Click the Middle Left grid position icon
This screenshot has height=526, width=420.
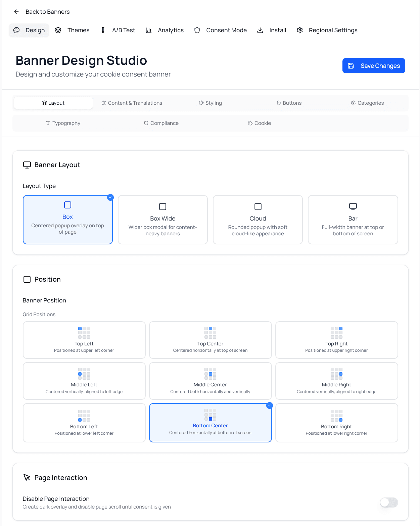coord(84,374)
